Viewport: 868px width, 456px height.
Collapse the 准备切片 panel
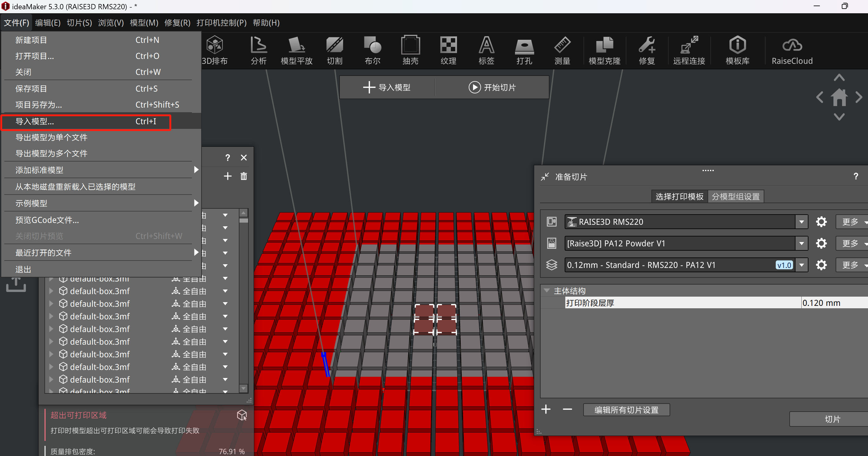[545, 176]
